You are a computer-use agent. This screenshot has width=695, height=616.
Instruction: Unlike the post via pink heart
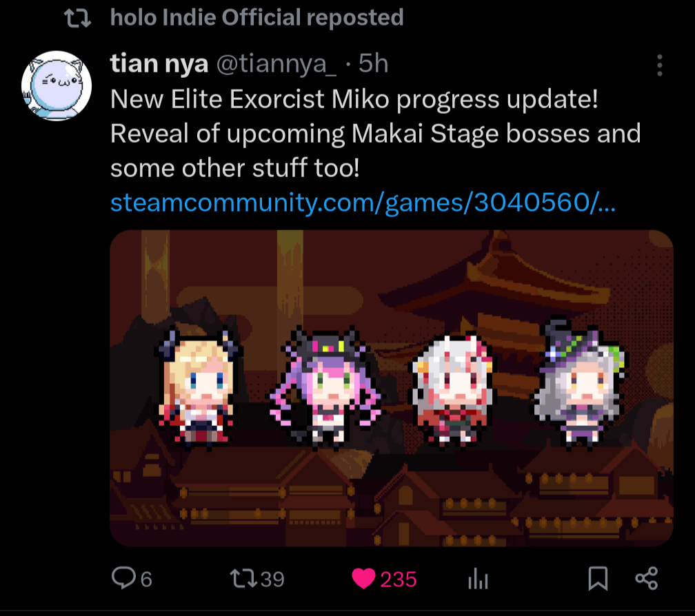363,578
